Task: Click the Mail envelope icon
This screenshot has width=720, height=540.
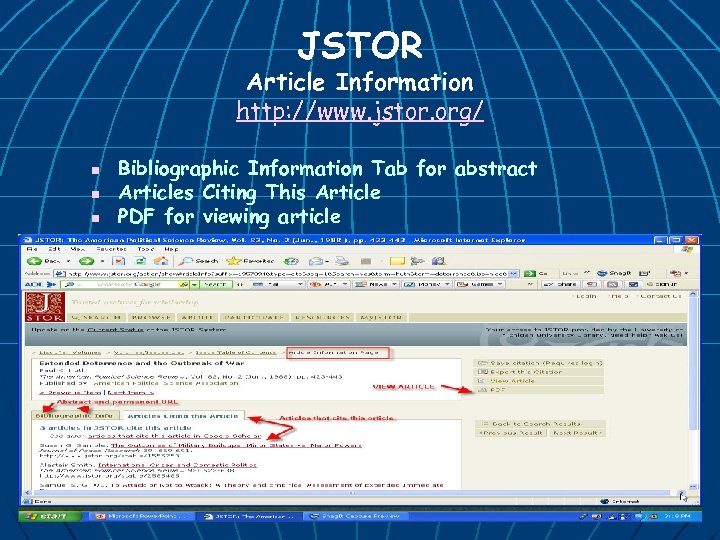Action: coord(316,261)
